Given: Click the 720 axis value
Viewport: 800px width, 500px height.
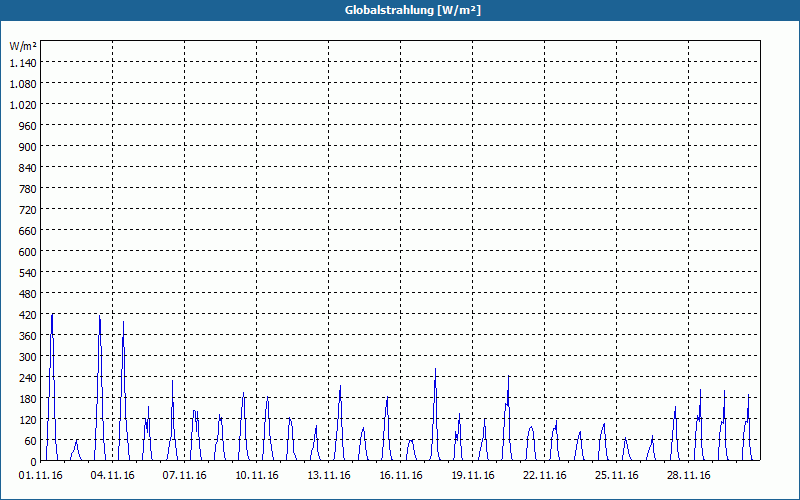Looking at the screenshot, I should (28, 210).
